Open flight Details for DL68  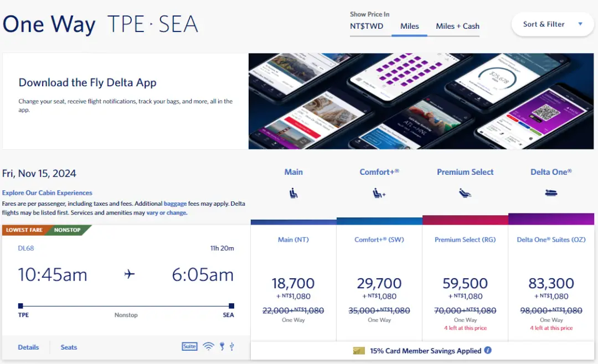(28, 347)
